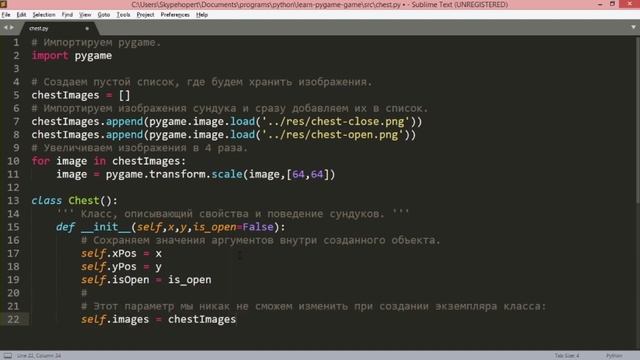Viewport: 640px width, 360px height.
Task: Click 'chestImages' on line 5
Action: tap(65, 96)
